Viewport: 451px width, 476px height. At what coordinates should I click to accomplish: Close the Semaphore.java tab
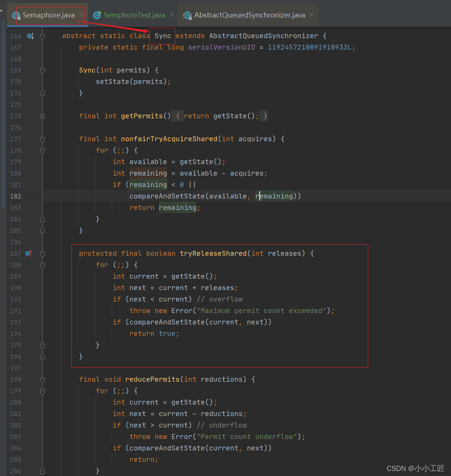point(81,15)
